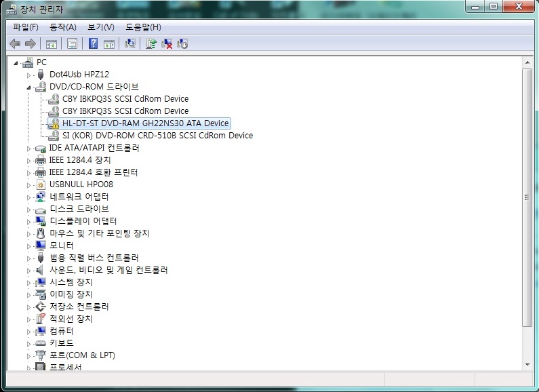This screenshot has height=392, width=539.
Task: Select SI (KOR) DVD-ROM CRD-510B SCSI device text
Action: [x=157, y=136]
